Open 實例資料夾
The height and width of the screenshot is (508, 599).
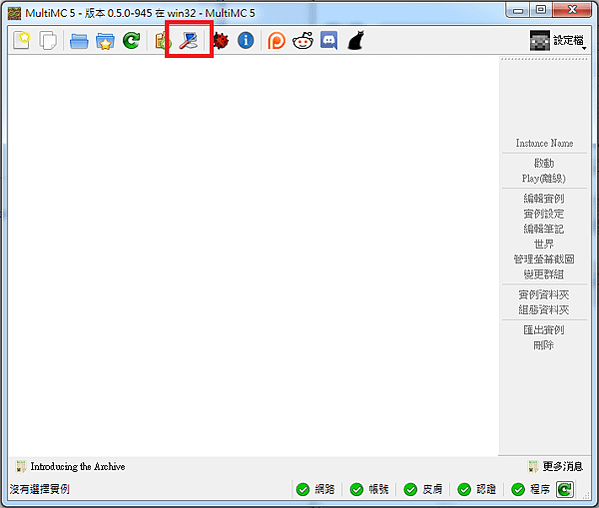544,294
